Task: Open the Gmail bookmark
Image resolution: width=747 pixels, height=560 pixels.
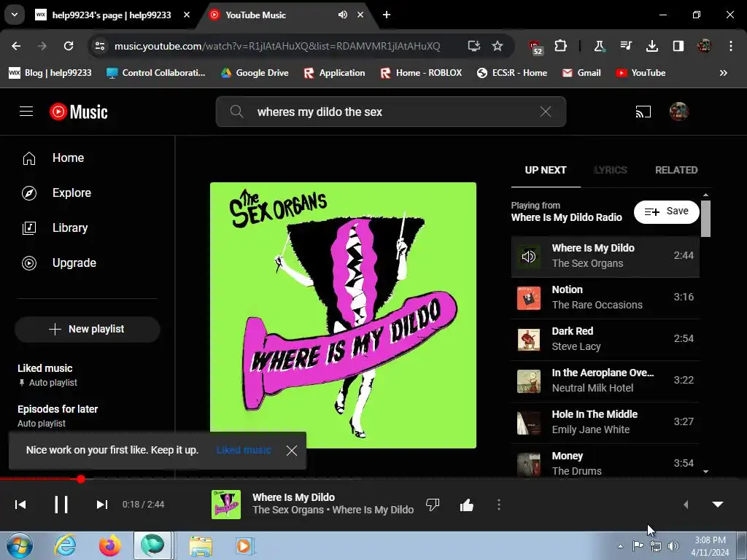Action: (x=581, y=73)
